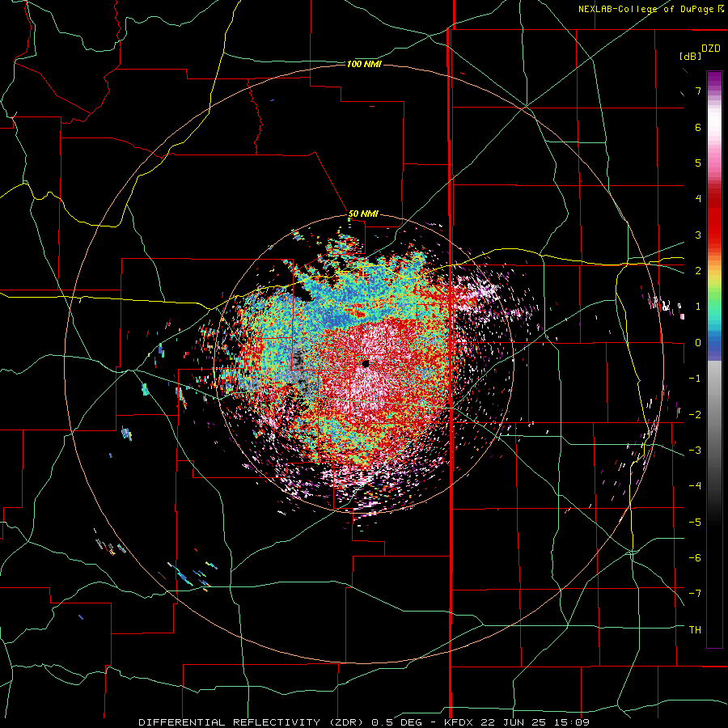Click the 0 value on the scale
Screen dimensions: 728x728
coord(698,343)
